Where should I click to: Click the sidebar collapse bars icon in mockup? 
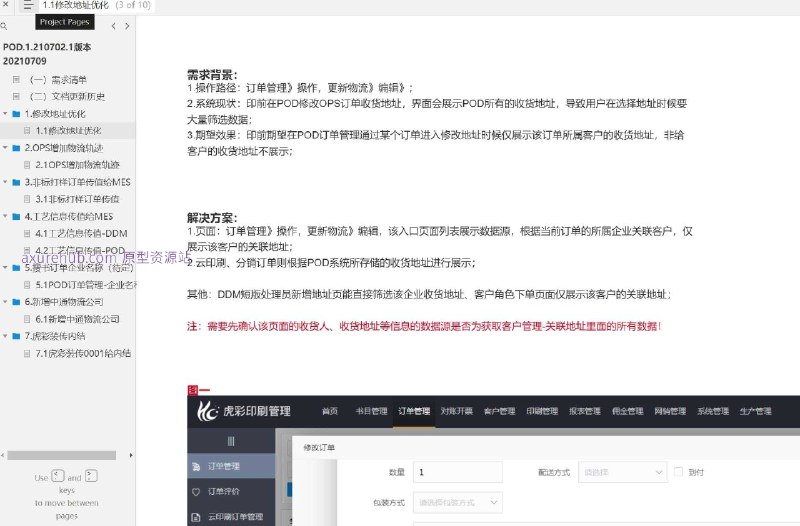click(231, 441)
